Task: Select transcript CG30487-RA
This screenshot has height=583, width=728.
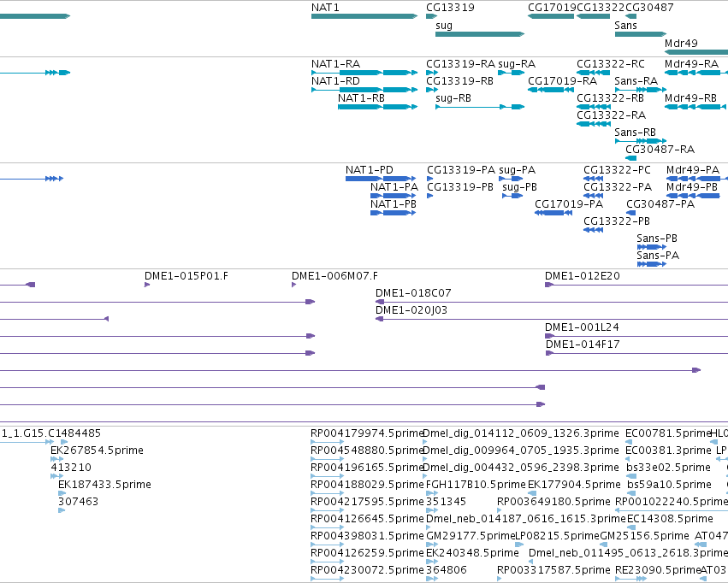Action: 631,158
